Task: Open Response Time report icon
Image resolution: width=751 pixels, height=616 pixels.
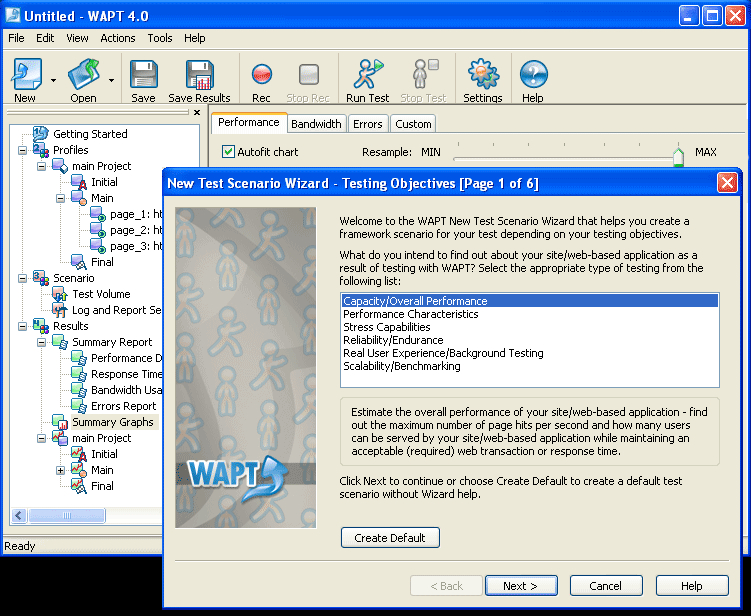Action: click(x=79, y=374)
